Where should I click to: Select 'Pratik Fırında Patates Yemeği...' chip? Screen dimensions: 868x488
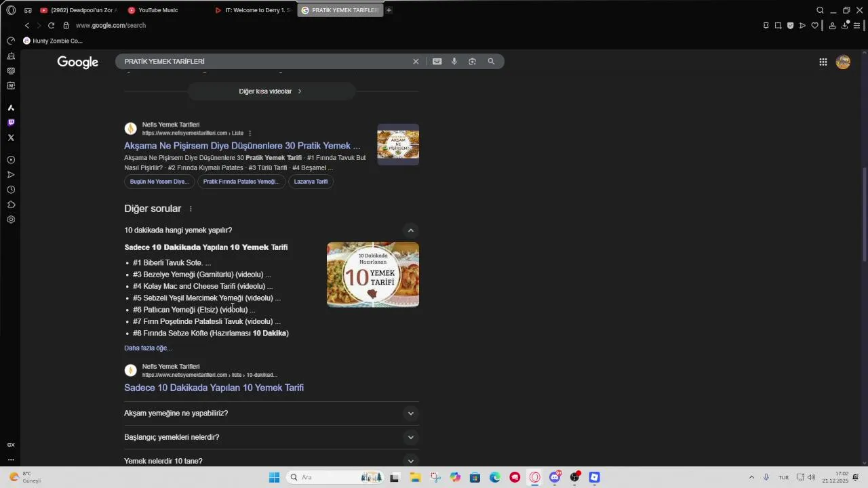coord(241,182)
